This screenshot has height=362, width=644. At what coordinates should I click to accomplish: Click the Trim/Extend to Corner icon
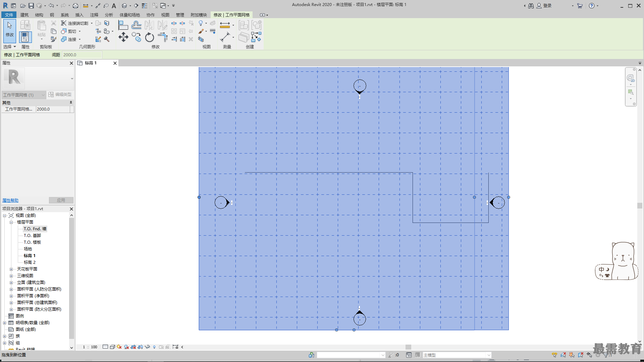[162, 37]
